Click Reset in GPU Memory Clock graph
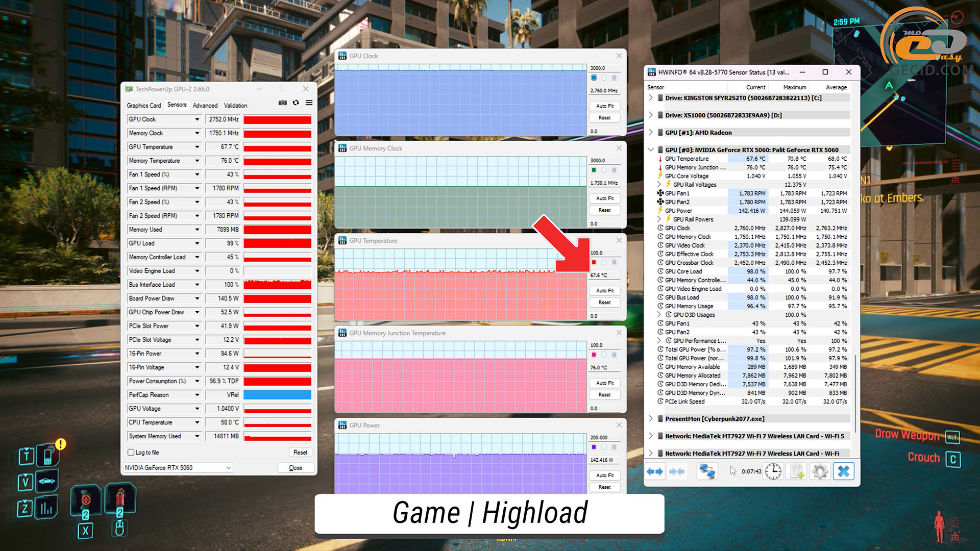This screenshot has width=980, height=551. pyautogui.click(x=605, y=210)
